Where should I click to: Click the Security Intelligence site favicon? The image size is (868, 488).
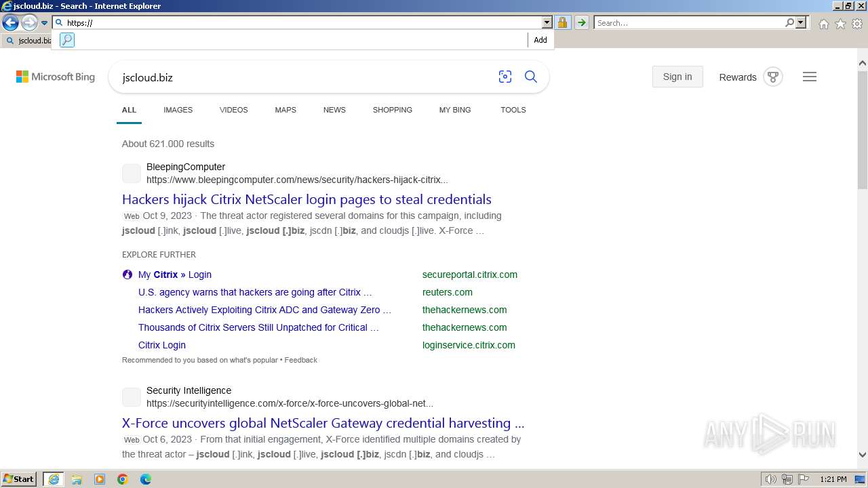click(x=132, y=397)
